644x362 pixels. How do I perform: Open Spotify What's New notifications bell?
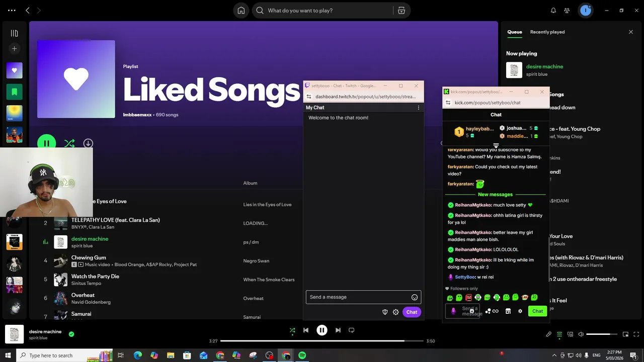coord(553,11)
